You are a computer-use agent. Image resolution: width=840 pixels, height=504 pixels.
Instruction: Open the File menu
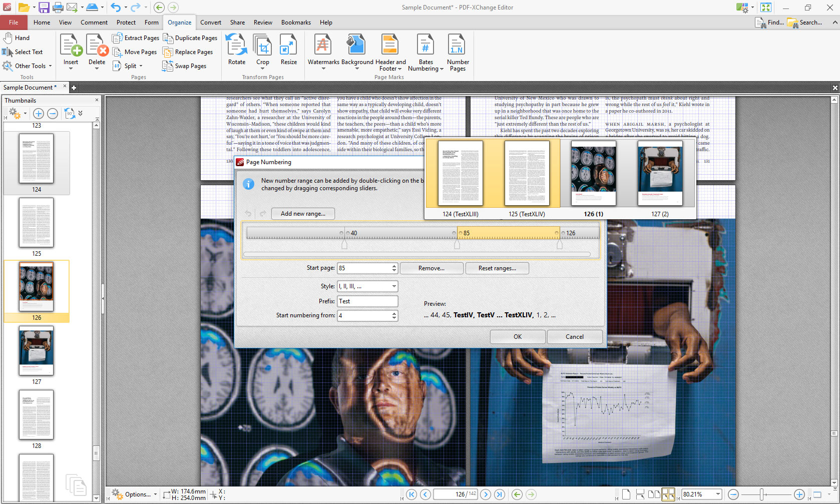pyautogui.click(x=14, y=23)
